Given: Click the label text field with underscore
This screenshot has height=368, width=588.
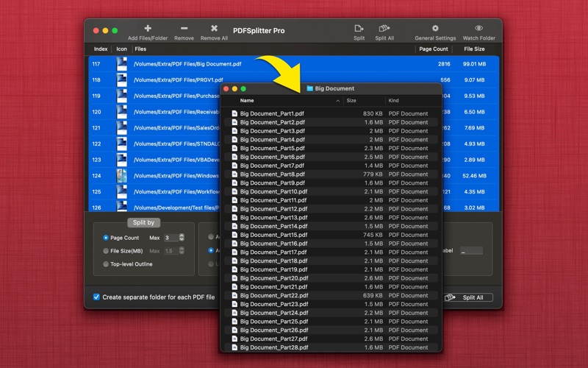Looking at the screenshot, I should [471, 251].
